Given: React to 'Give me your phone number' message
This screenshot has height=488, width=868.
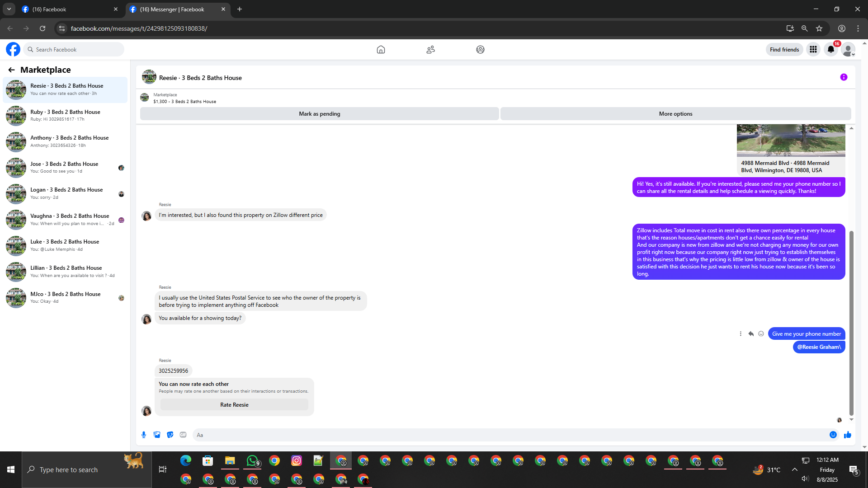Looking at the screenshot, I should click(x=761, y=334).
